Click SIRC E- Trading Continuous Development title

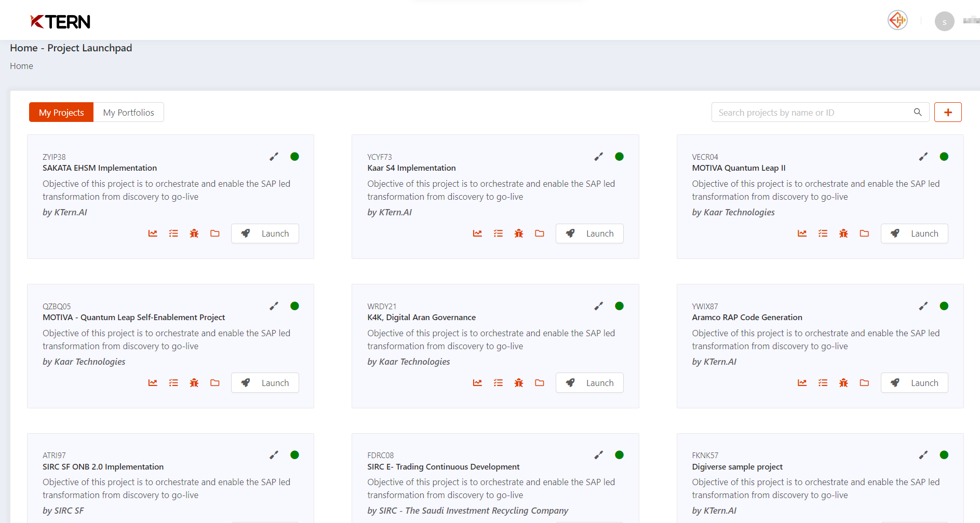click(444, 466)
